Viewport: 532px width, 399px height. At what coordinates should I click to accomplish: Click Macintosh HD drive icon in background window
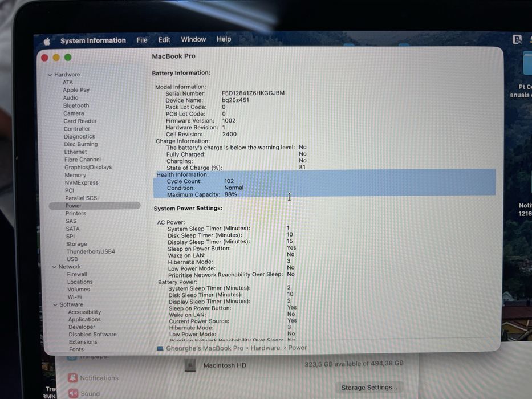[x=190, y=366]
